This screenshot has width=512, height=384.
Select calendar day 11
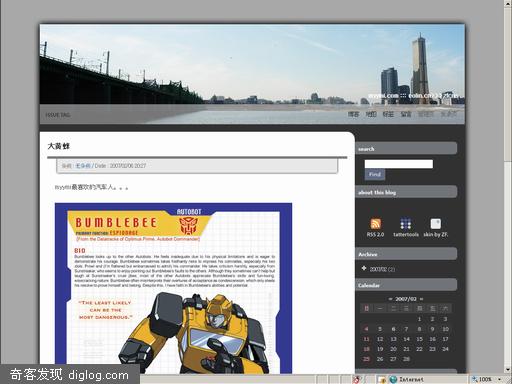(x=366, y=339)
